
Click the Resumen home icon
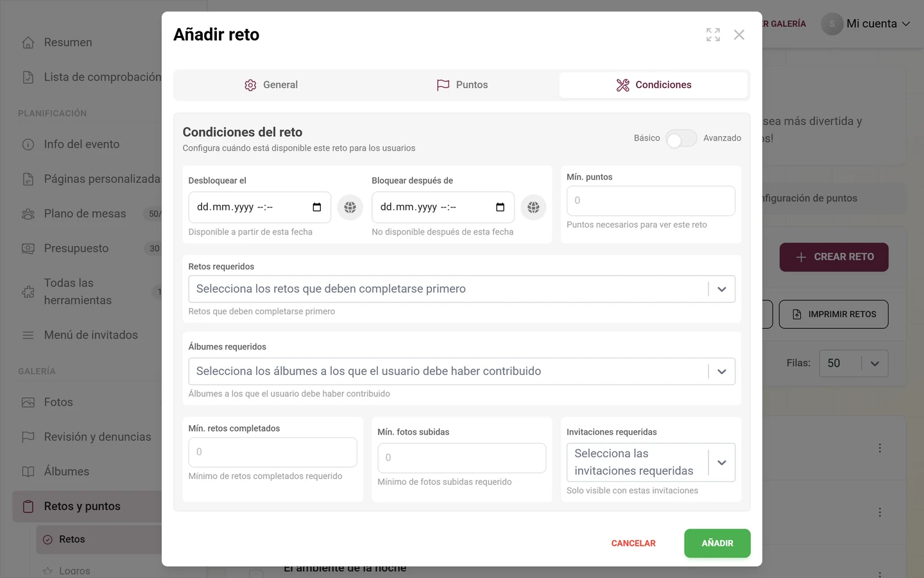pyautogui.click(x=28, y=42)
